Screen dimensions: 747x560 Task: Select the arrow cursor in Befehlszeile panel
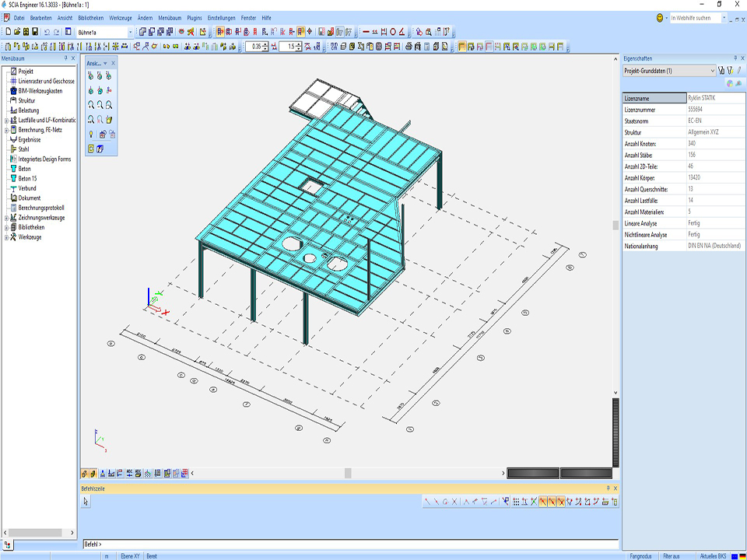coord(86,502)
